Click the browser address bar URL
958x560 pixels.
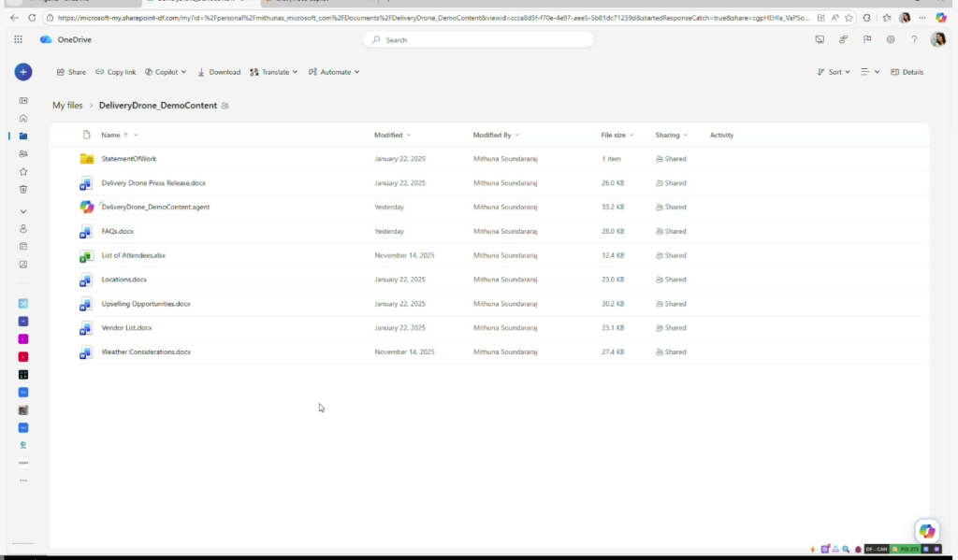coord(433,18)
